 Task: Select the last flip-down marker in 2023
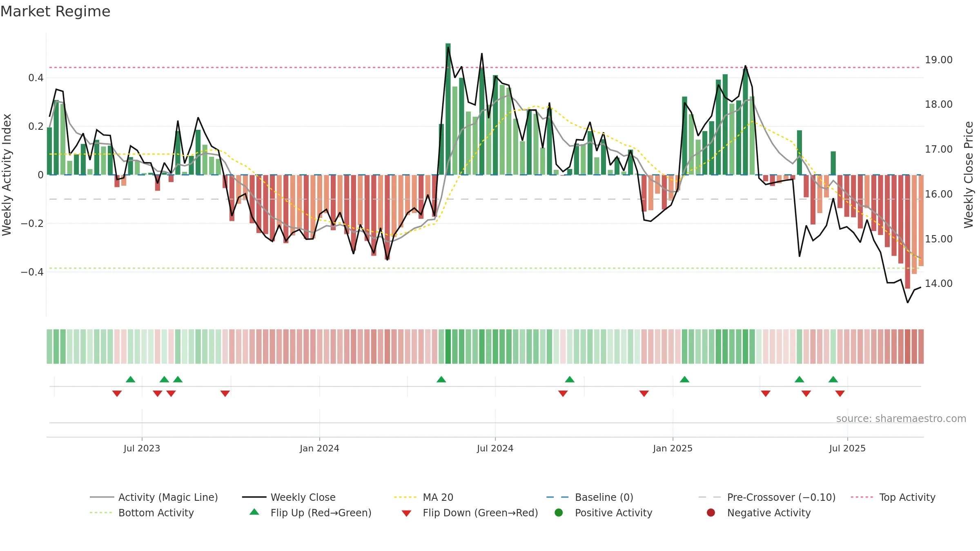coord(225,393)
